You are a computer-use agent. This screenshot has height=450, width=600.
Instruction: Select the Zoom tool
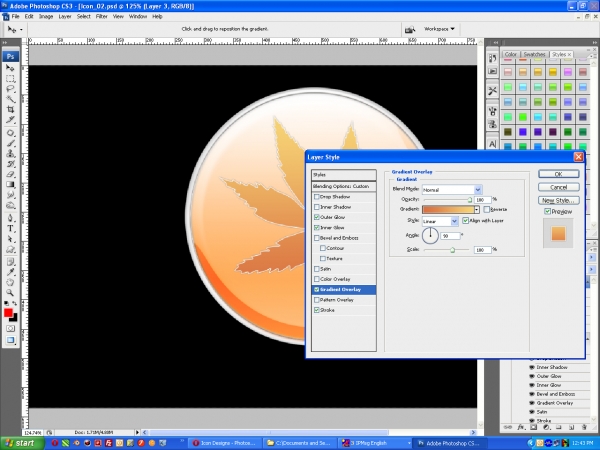[x=10, y=293]
